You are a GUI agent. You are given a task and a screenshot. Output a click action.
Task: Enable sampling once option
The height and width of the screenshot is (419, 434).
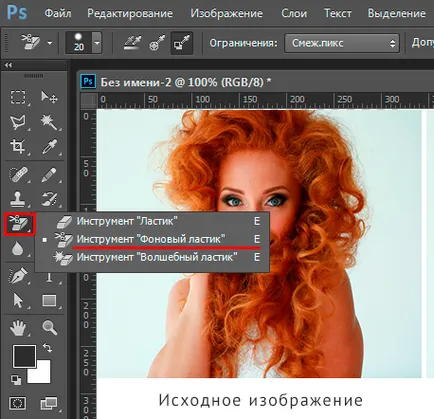click(157, 43)
